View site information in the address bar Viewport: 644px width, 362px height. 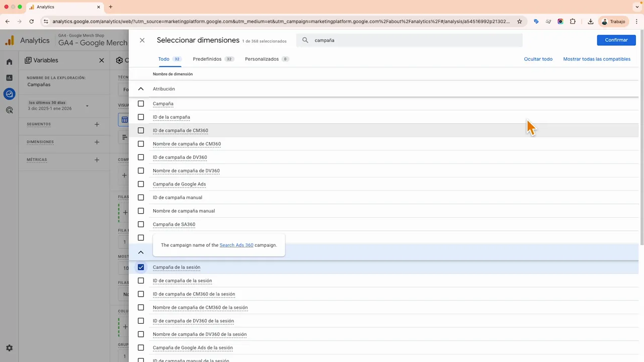click(x=46, y=22)
